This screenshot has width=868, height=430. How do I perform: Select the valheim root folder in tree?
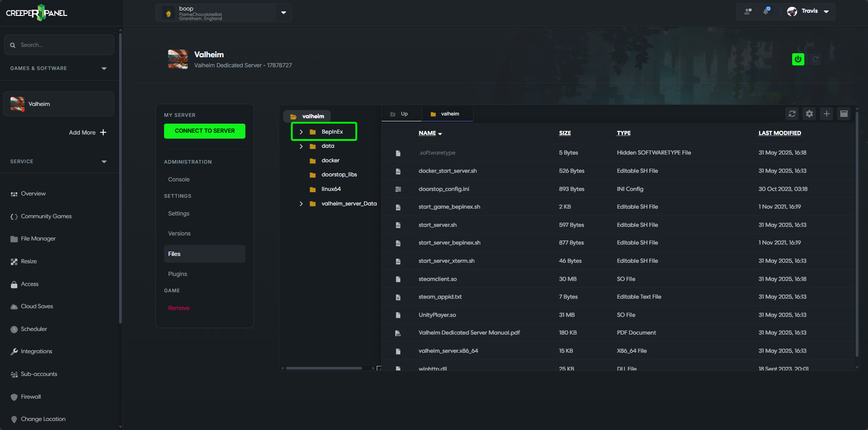coord(307,116)
